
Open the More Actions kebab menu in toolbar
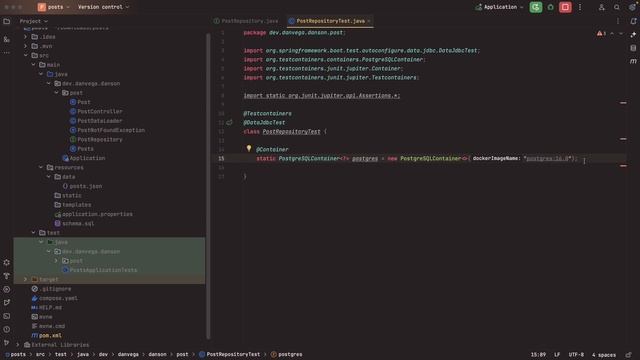[580, 7]
